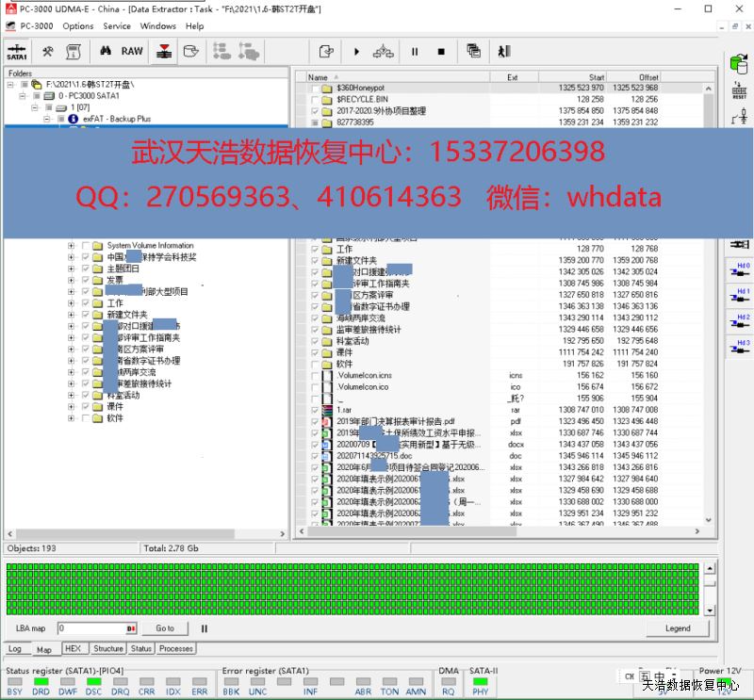Uncheck the 1.rar file checkbox
Viewport: 754px width, 700px height.
(316, 411)
